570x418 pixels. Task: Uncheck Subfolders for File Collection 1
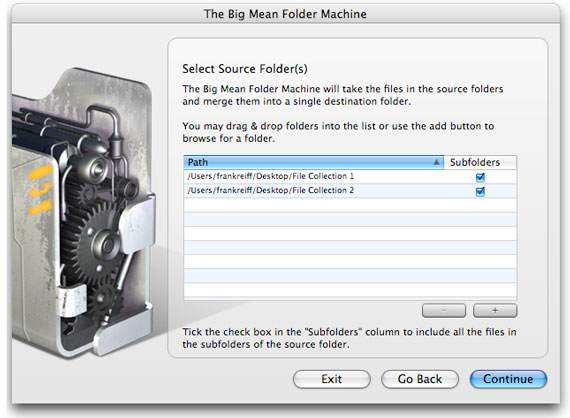480,177
